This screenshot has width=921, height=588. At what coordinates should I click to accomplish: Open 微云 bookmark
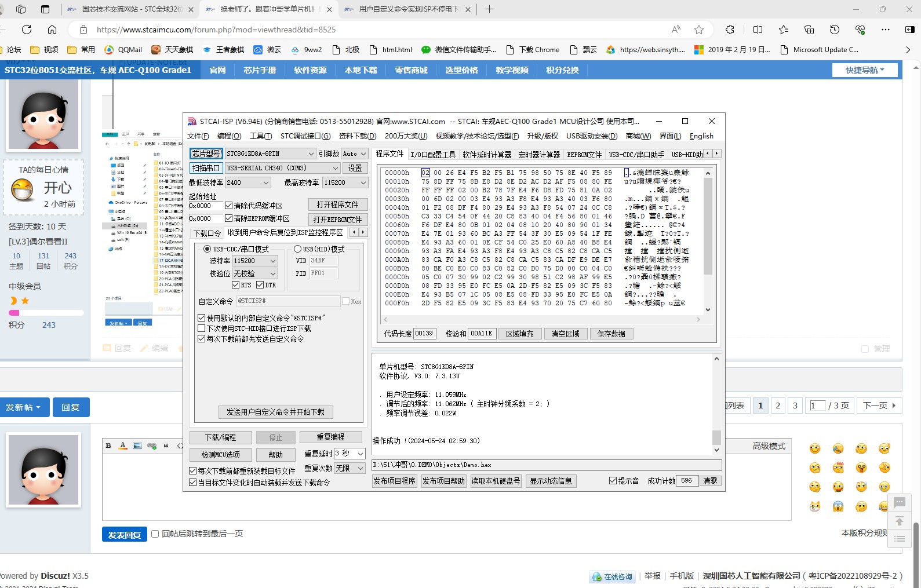[x=267, y=50]
